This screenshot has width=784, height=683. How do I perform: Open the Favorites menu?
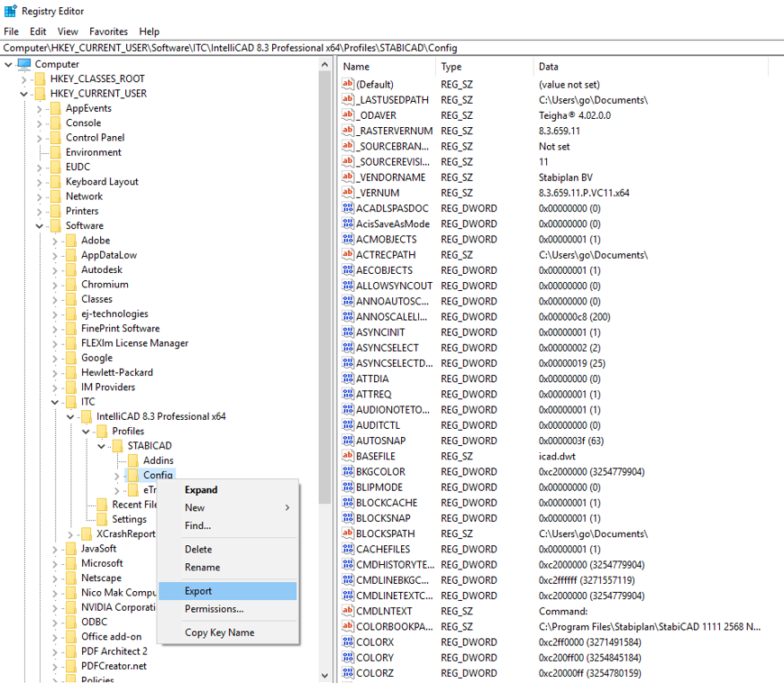click(108, 31)
